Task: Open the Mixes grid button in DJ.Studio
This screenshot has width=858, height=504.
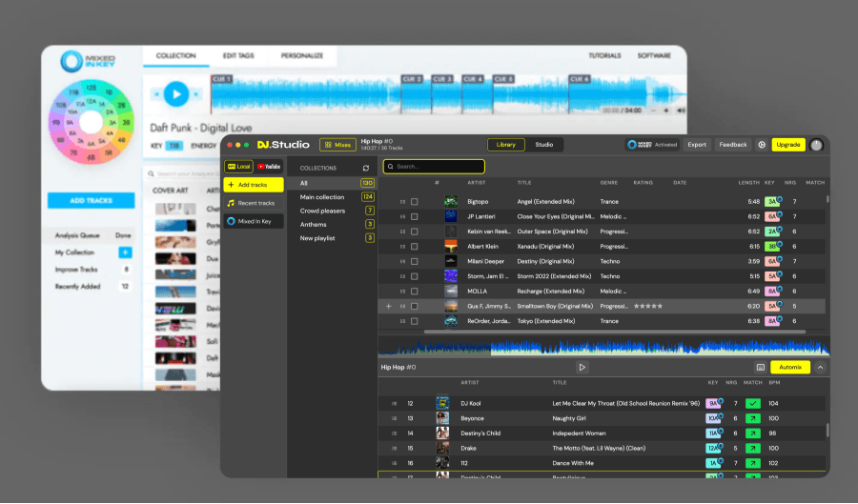Action: point(337,145)
